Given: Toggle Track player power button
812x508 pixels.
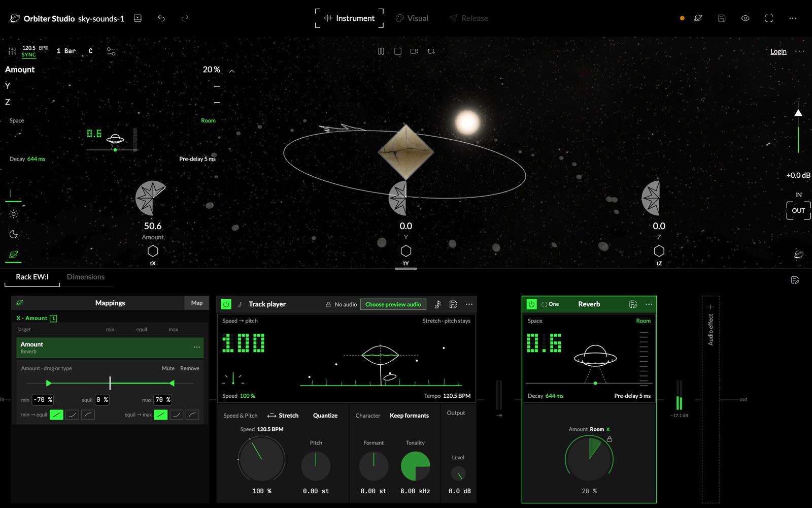Looking at the screenshot, I should click(x=226, y=304).
